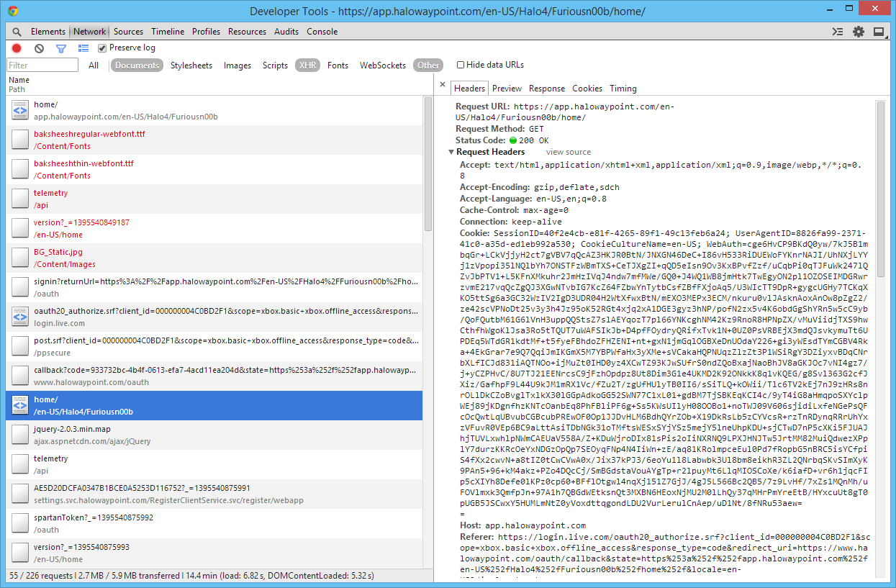Image resolution: width=896 pixels, height=588 pixels.
Task: Click the view source link
Action: pyautogui.click(x=569, y=153)
